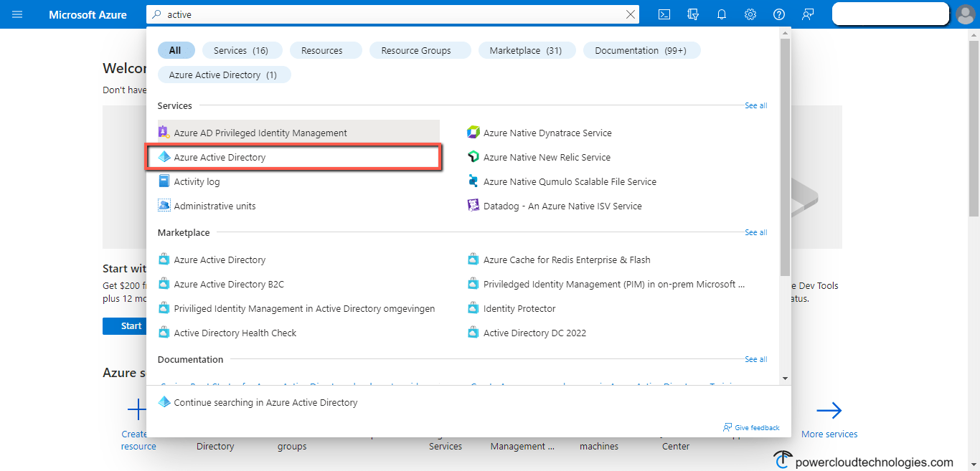Open More services arrow link
Viewport: 980px width, 471px height.
(829, 419)
